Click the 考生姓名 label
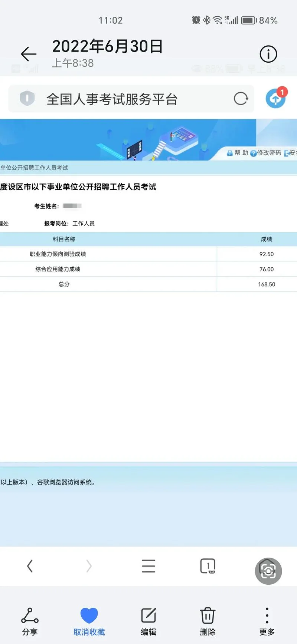The height and width of the screenshot is (644, 297). pos(47,206)
